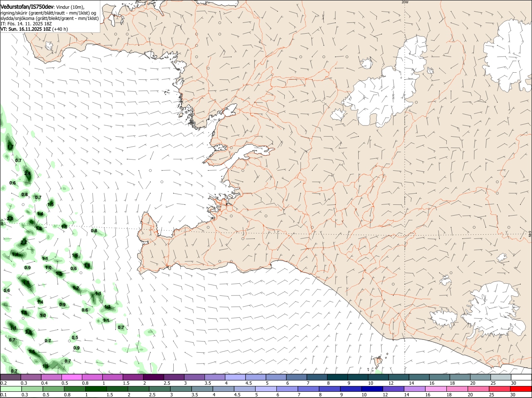Screen dimensions: 532x398
Task: Click the 'IT: Fös. 14. 11. 2025 18Z' line
Action: pyautogui.click(x=26, y=24)
